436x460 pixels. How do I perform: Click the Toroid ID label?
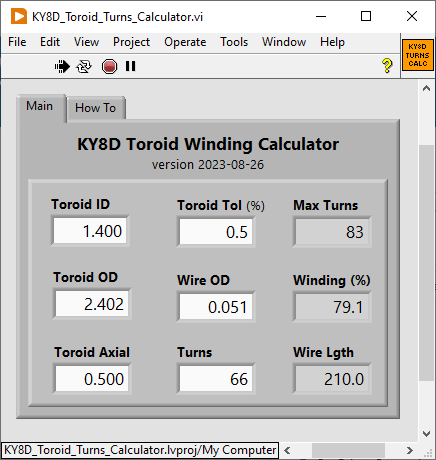pos(80,204)
